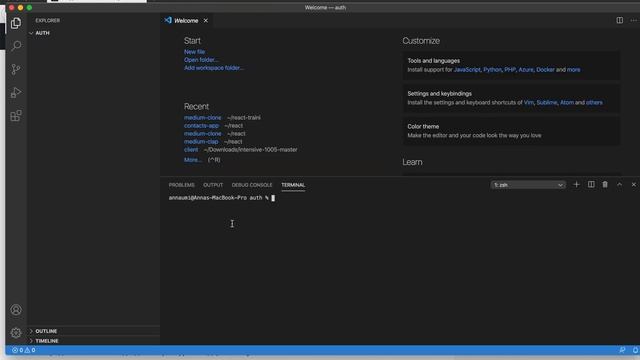The height and width of the screenshot is (360, 640).
Task: Install Docker tools support link
Action: tap(545, 70)
